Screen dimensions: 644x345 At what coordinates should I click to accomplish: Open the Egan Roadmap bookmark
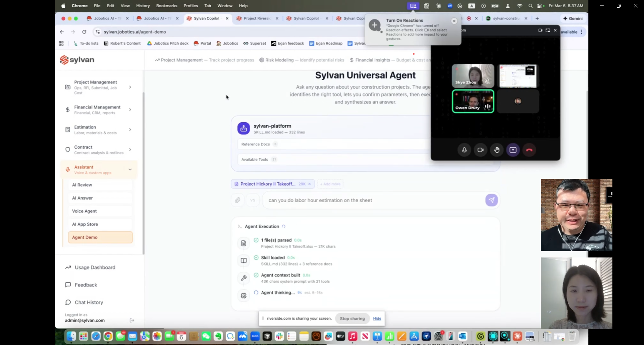(x=326, y=43)
